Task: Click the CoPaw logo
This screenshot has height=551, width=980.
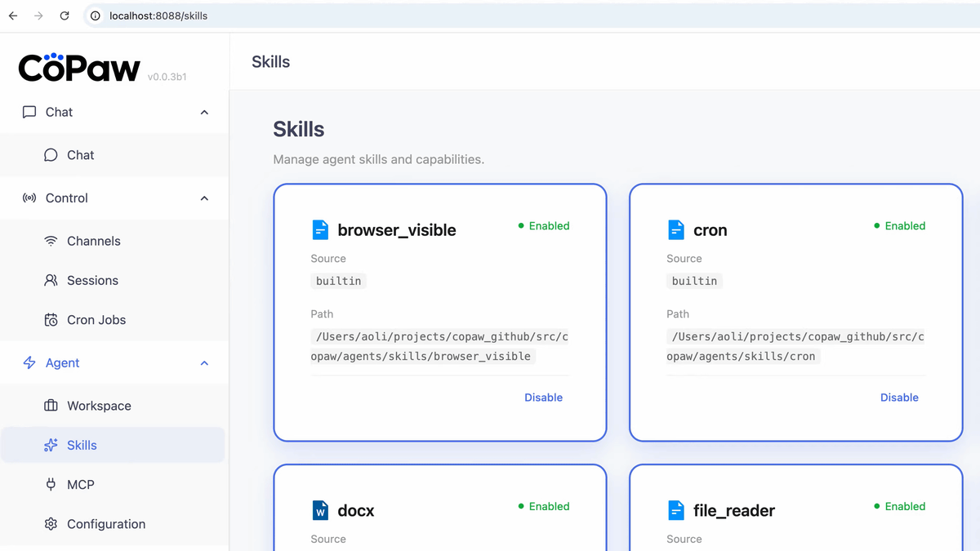Action: [x=79, y=69]
